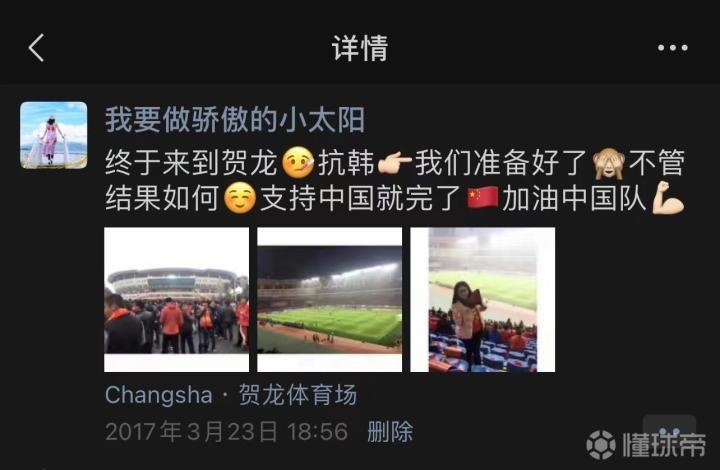This screenshot has height=470, width=720.
Task: Click the 详情 page title
Action: (360, 48)
